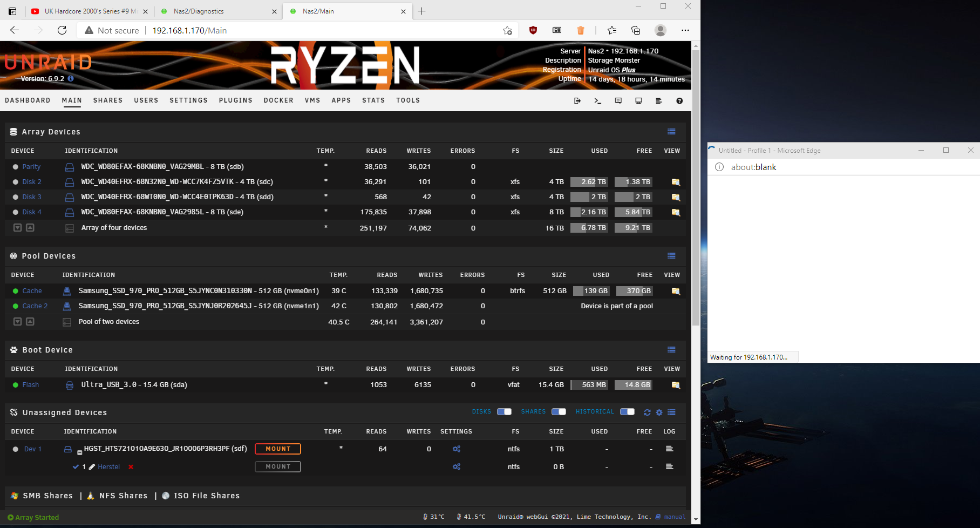Click pencil icon to rename Herstel partition
This screenshot has height=528, width=980.
[92, 467]
